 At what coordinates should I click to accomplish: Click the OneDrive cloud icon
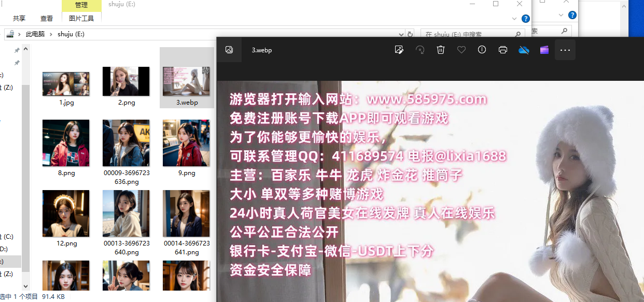pyautogui.click(x=524, y=50)
